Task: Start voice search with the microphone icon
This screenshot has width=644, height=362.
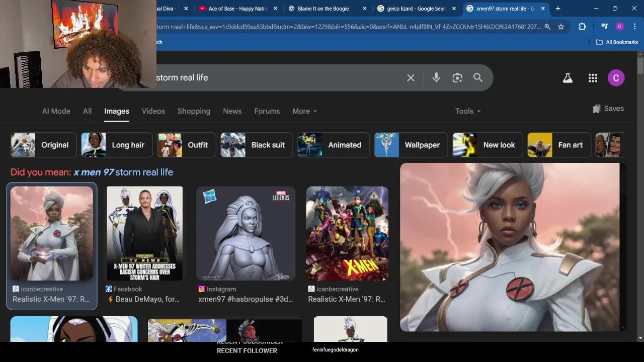Action: pos(436,77)
